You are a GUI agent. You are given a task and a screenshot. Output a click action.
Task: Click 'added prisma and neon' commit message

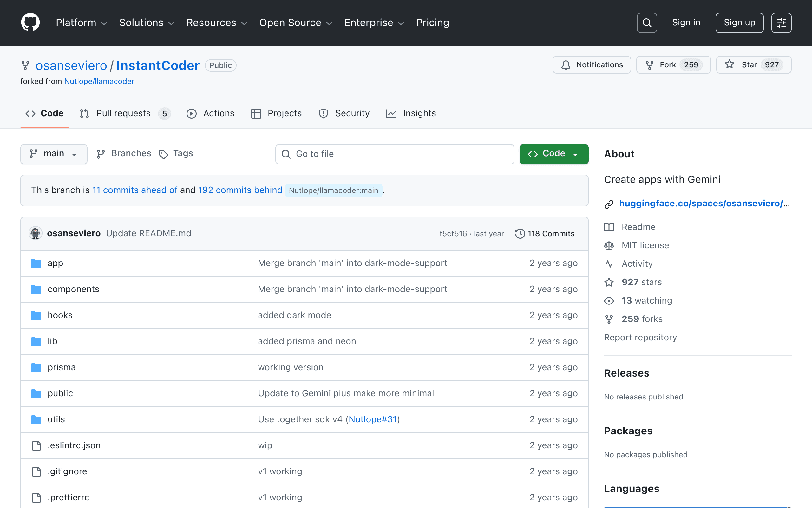[307, 341]
